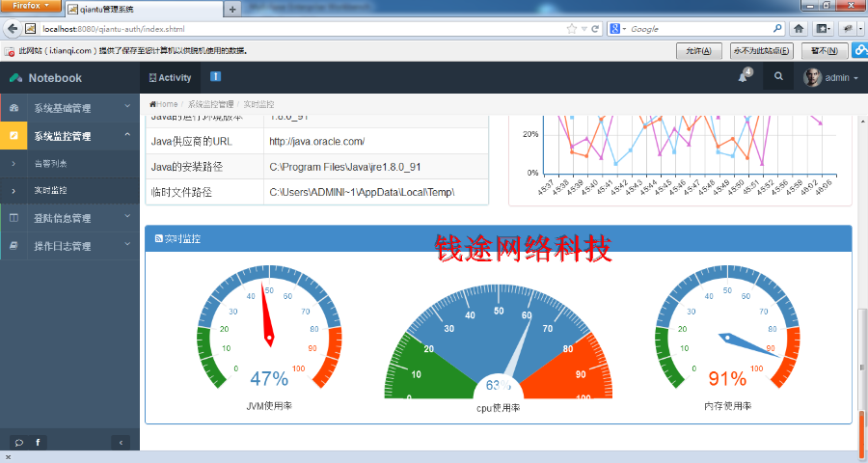Bookmark the page with the star icon
The height and width of the screenshot is (463, 868).
(x=572, y=29)
